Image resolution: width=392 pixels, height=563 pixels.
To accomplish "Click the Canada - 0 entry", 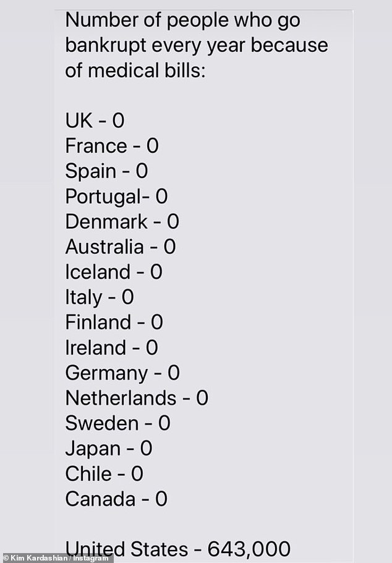I will [116, 499].
